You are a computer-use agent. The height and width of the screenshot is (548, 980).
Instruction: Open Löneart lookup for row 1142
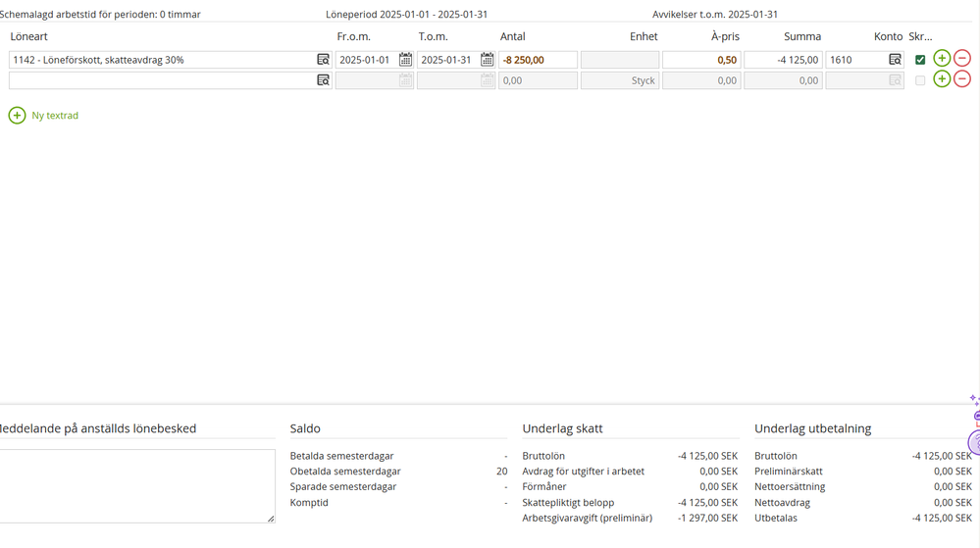point(323,60)
